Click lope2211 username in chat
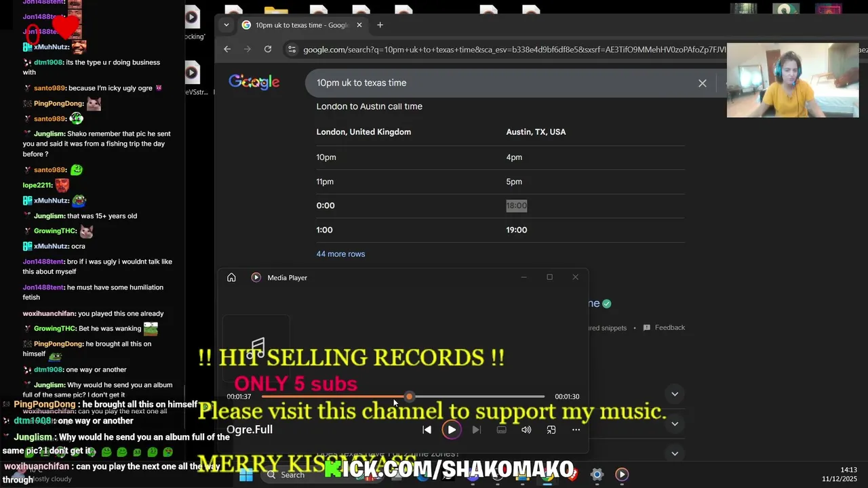Image resolution: width=868 pixels, height=488 pixels. (x=37, y=185)
